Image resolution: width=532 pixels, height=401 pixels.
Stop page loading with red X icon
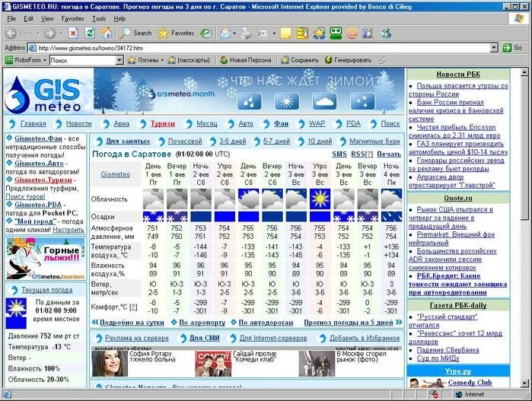73,33
